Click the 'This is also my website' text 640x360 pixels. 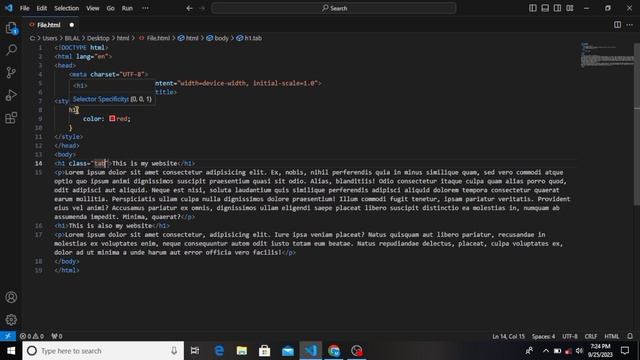(x=110, y=225)
